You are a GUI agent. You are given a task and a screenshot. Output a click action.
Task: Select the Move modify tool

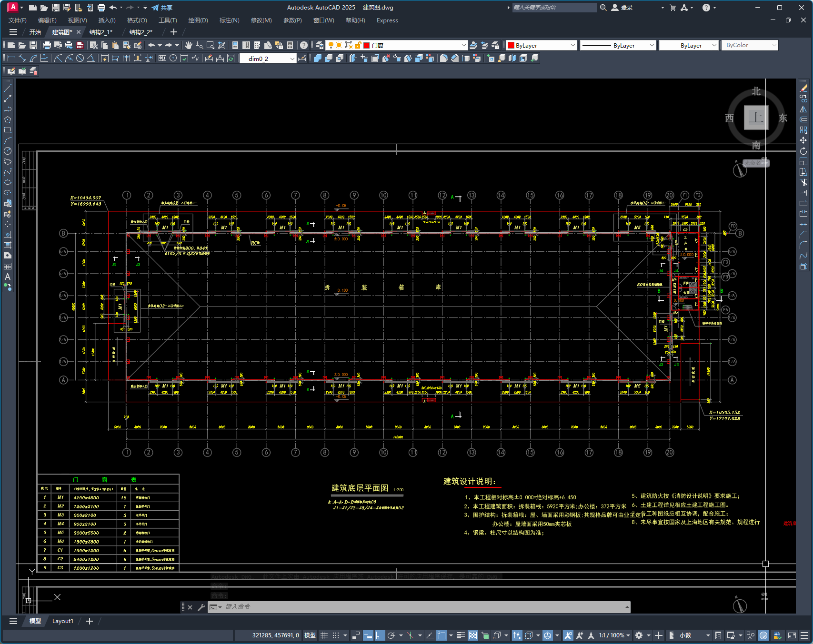[804, 140]
